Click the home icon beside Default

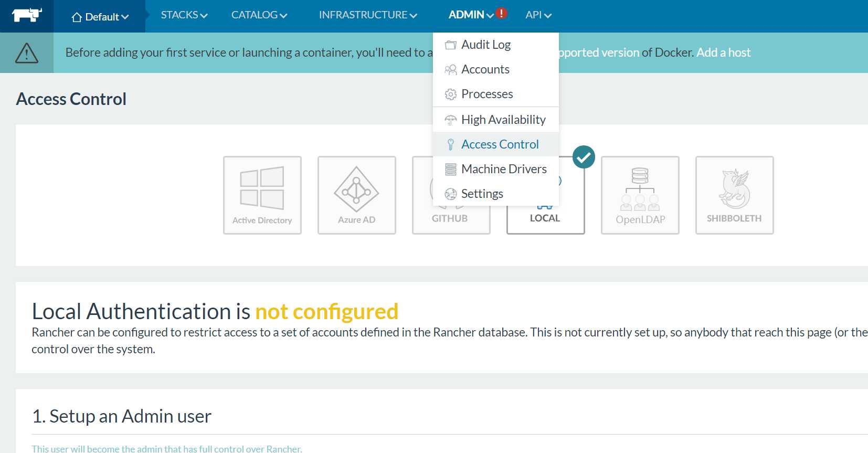point(77,17)
